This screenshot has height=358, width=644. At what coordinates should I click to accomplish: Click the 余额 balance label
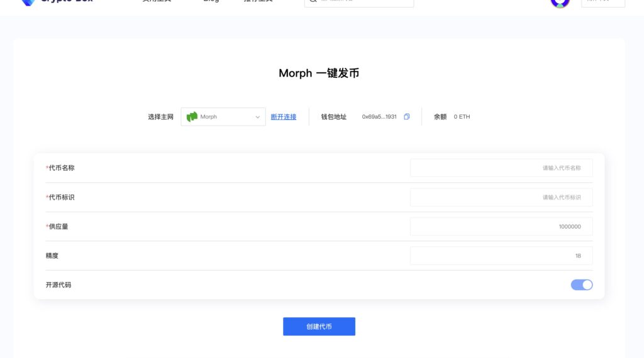tap(440, 117)
